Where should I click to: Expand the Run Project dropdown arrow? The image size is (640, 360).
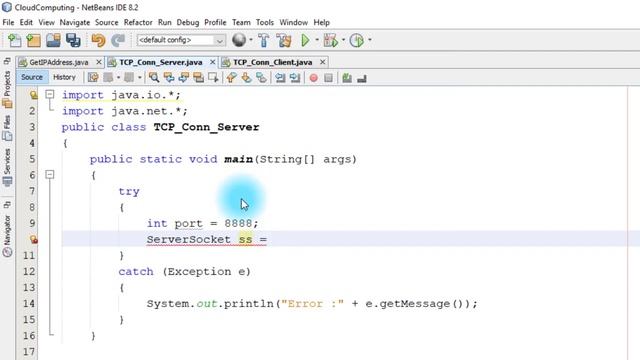pyautogui.click(x=317, y=40)
